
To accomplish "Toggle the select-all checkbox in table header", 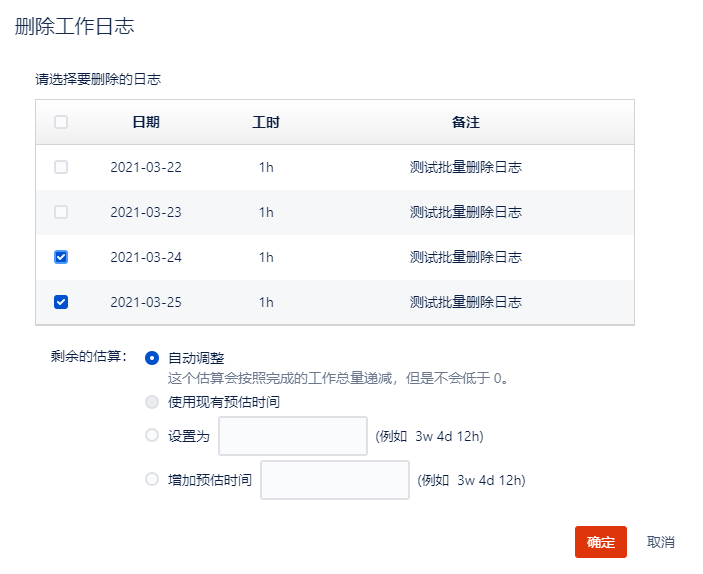I will 61,122.
